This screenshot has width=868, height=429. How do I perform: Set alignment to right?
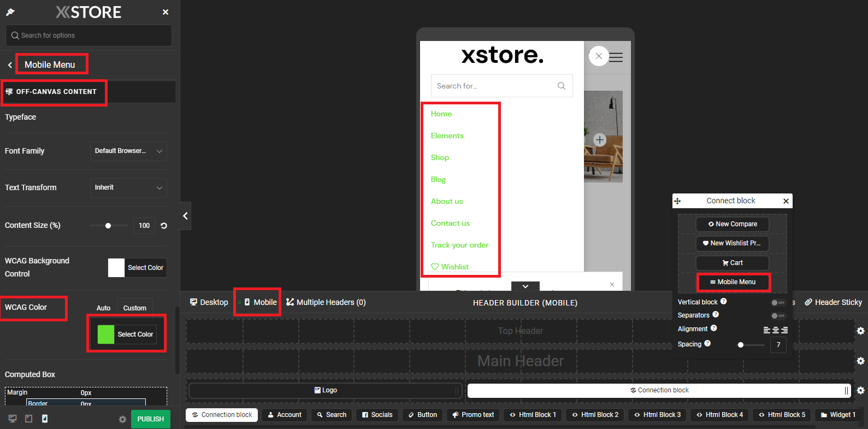pos(784,330)
